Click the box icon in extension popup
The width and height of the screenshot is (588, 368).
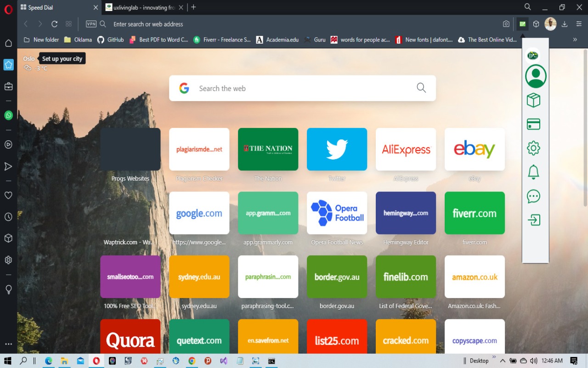(533, 100)
